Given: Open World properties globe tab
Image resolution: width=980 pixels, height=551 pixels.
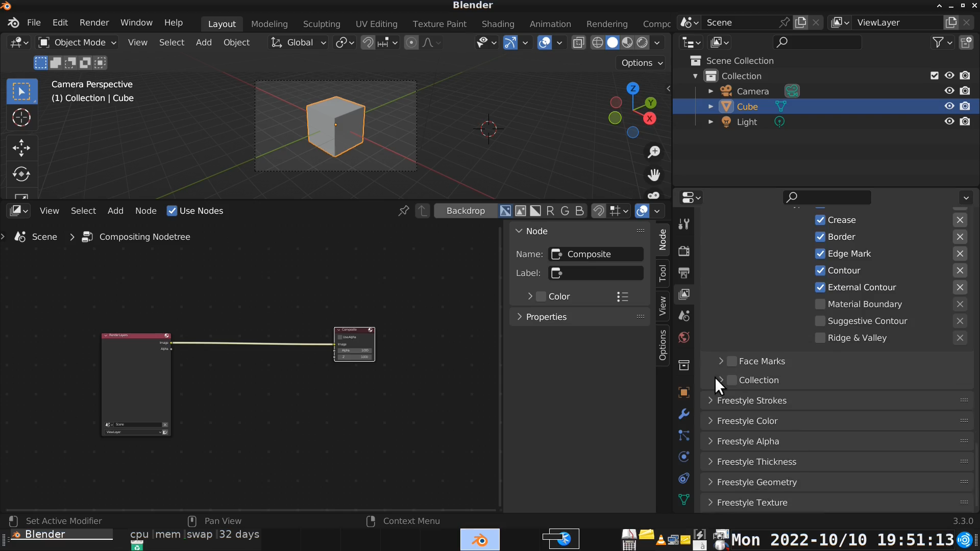Looking at the screenshot, I should 684,337.
